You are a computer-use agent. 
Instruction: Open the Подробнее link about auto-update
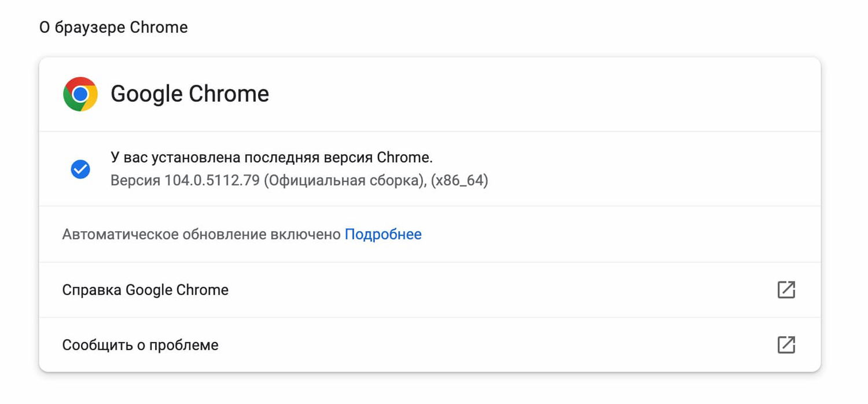coord(383,234)
